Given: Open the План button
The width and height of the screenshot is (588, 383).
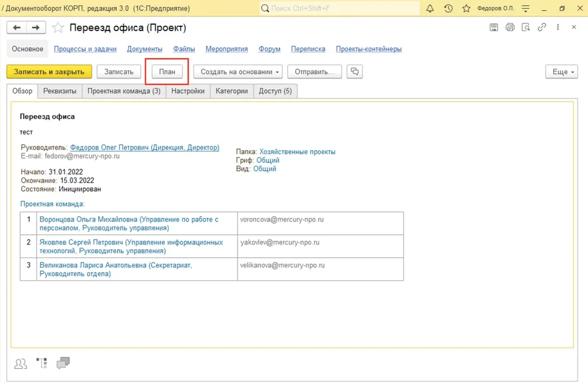Looking at the screenshot, I should click(x=167, y=72).
